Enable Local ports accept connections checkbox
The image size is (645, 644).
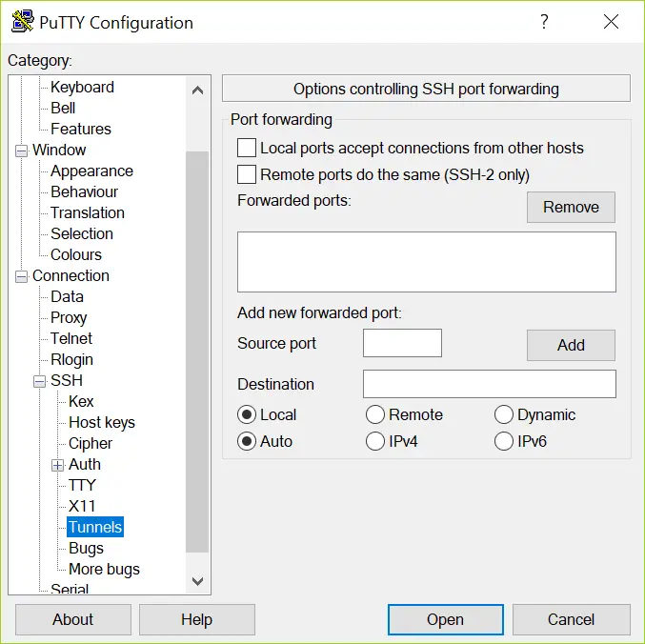(x=247, y=148)
